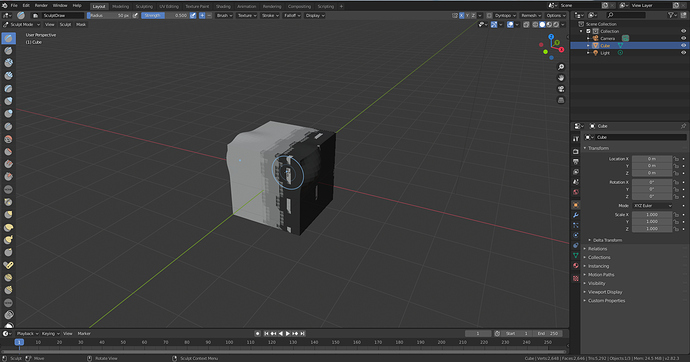Select the Clay Strips sculpt brush
The image size is (690, 362).
8,76
